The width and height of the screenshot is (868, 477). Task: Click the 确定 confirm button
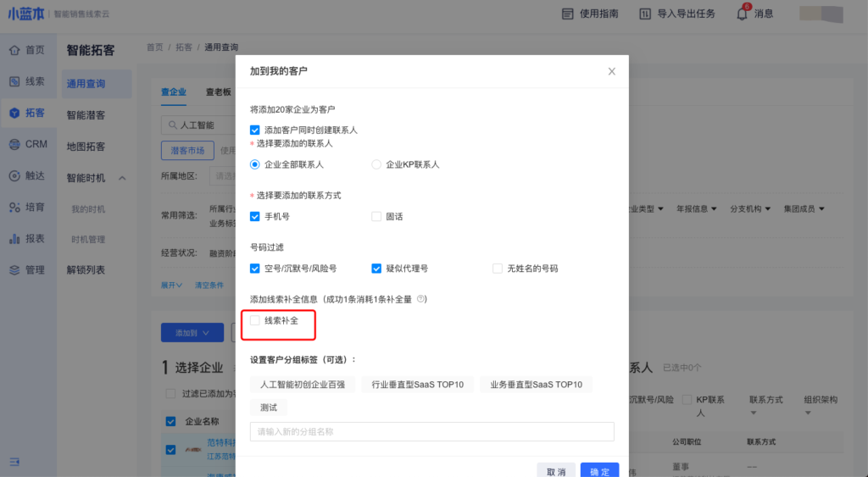tap(599, 471)
